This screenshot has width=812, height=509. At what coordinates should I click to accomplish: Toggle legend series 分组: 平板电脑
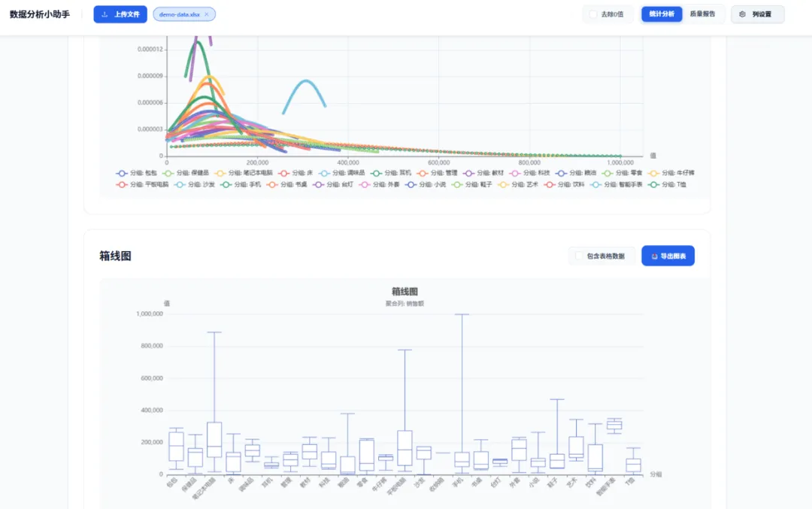pos(142,184)
